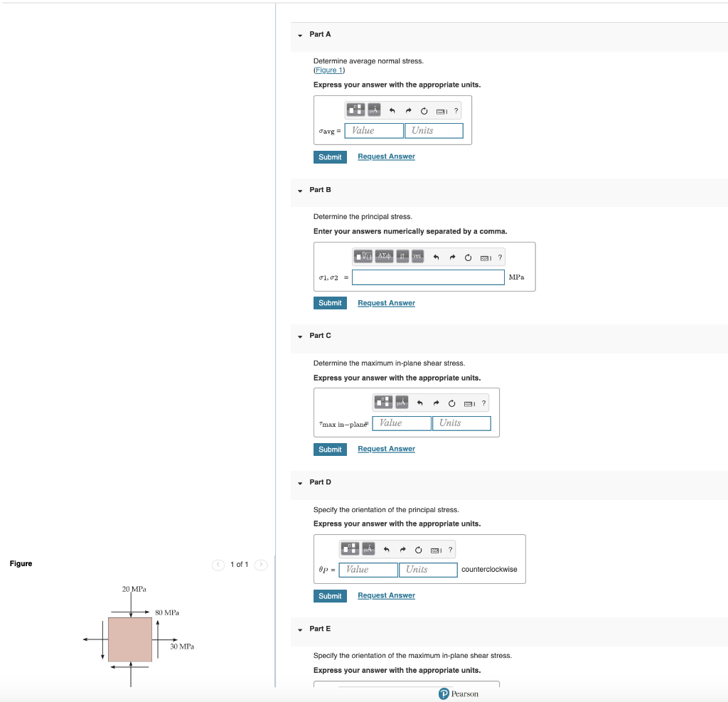Submit Part A answer
The image size is (728, 702).
click(330, 157)
